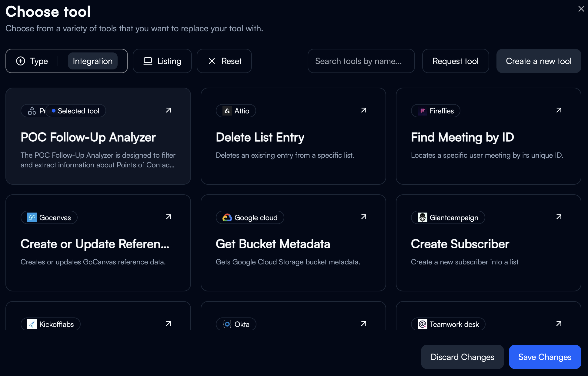The height and width of the screenshot is (376, 588).
Task: Remove the Integration filter chip
Action: 92,61
